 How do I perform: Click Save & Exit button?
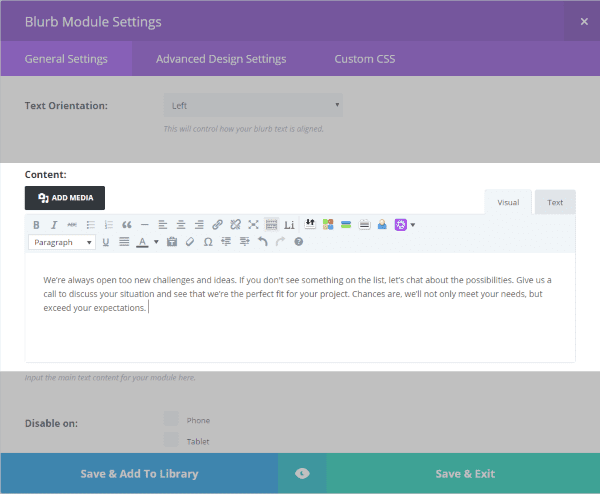pyautogui.click(x=465, y=474)
